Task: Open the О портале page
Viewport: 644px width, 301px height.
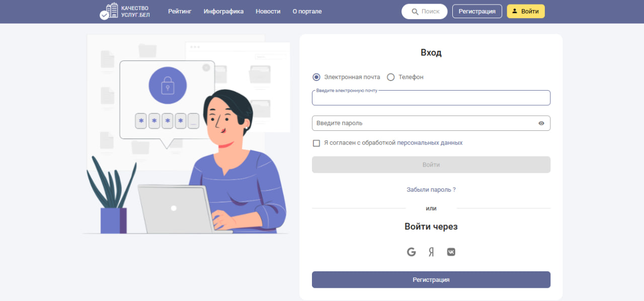Action: (x=307, y=12)
